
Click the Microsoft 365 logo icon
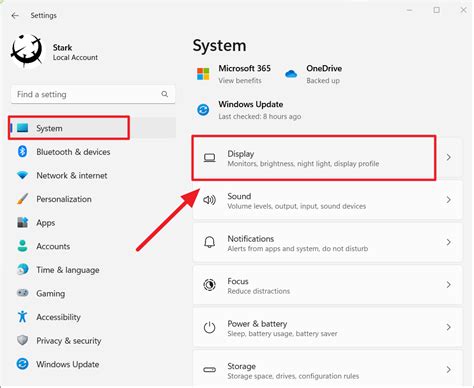pyautogui.click(x=203, y=74)
